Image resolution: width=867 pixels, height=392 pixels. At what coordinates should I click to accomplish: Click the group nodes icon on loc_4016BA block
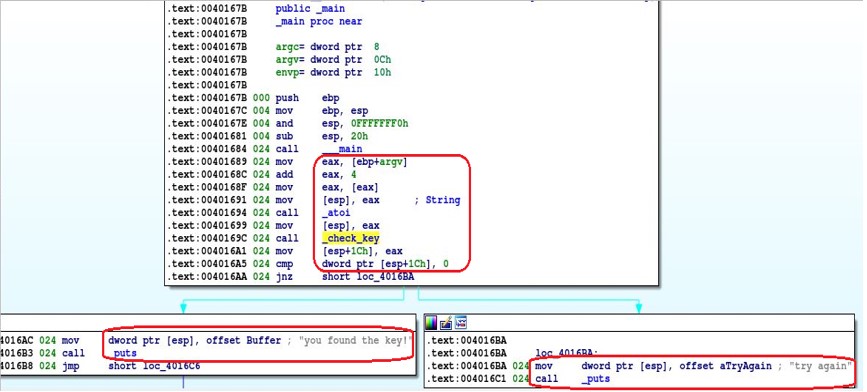pyautogui.click(x=461, y=323)
